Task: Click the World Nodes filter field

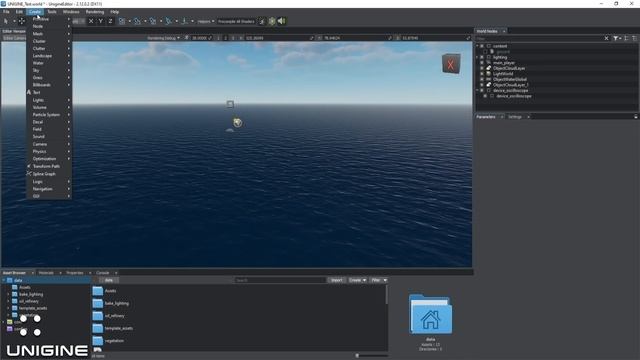Action: (x=539, y=38)
